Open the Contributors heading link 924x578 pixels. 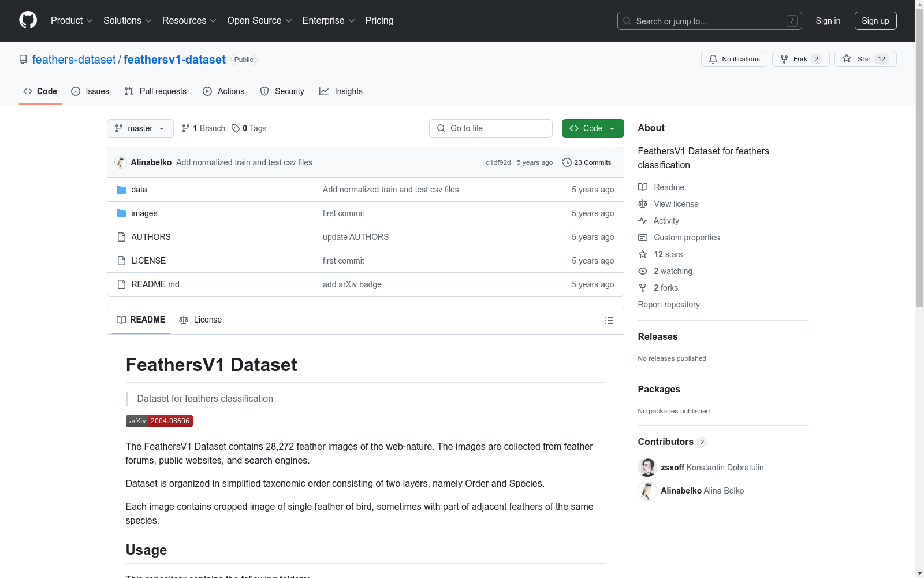pos(673,442)
